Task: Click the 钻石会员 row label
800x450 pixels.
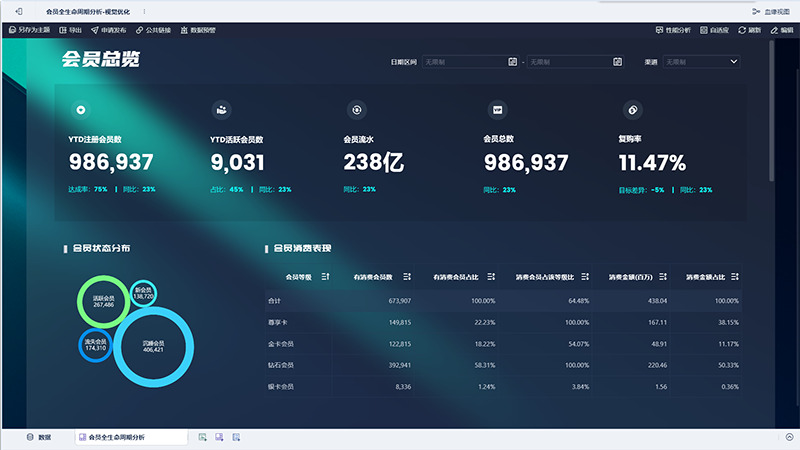Action: point(281,365)
